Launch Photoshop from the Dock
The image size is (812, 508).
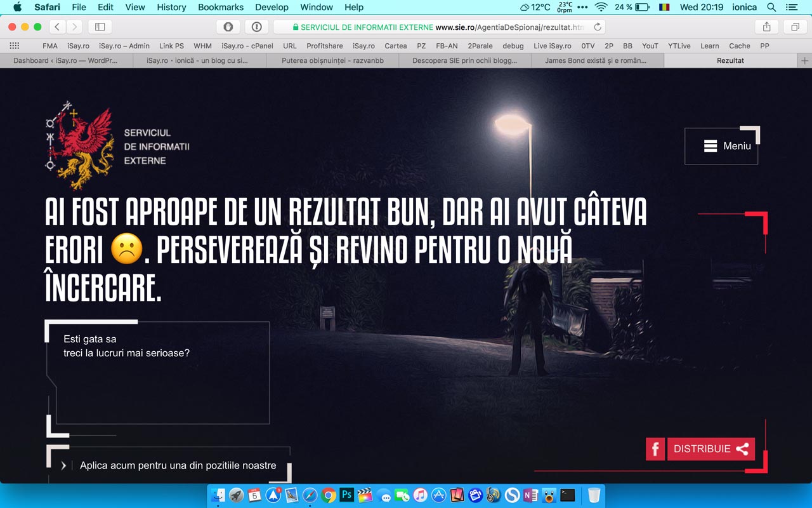click(x=346, y=495)
